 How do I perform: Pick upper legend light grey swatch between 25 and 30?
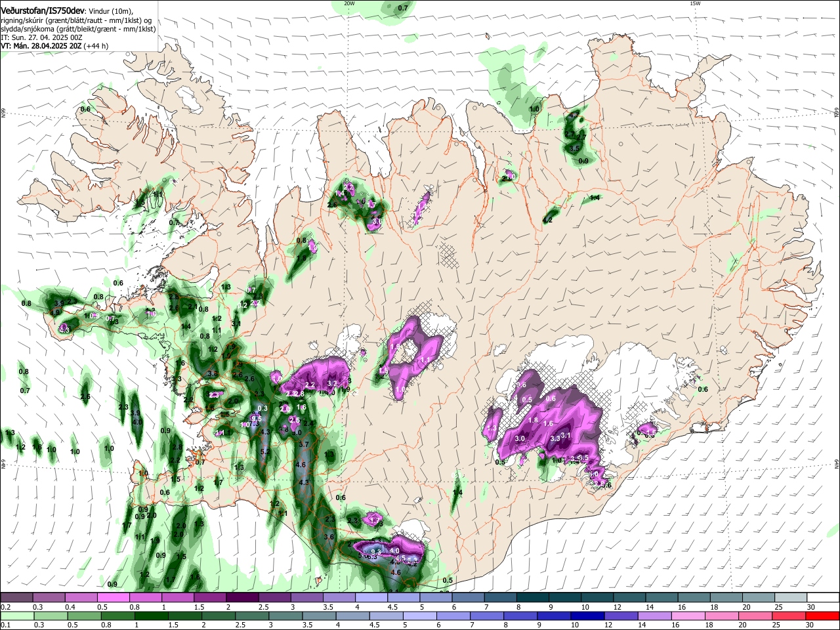[791, 598]
